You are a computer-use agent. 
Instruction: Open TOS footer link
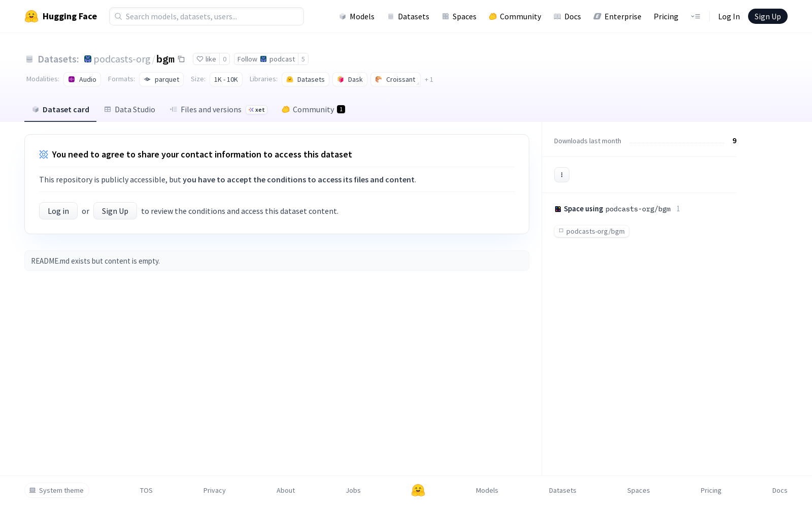pos(146,490)
